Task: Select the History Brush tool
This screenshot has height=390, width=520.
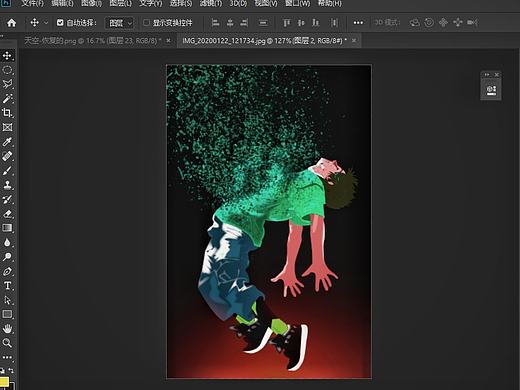Action: point(7,199)
